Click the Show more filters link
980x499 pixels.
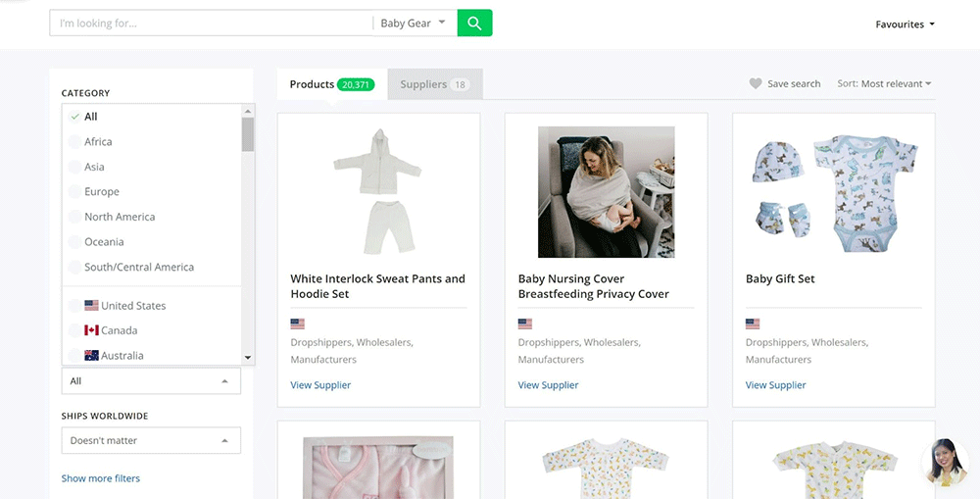[101, 478]
